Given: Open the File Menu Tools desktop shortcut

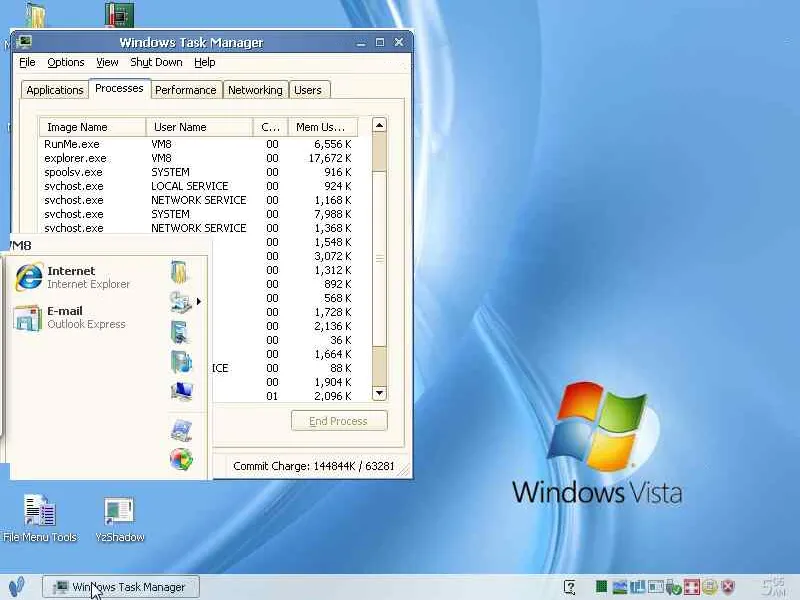Looking at the screenshot, I should 40,518.
